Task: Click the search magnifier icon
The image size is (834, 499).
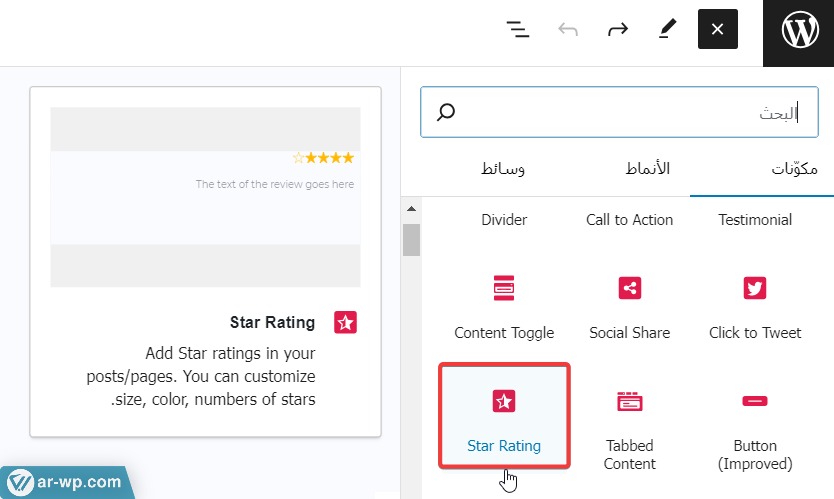Action: pyautogui.click(x=446, y=112)
